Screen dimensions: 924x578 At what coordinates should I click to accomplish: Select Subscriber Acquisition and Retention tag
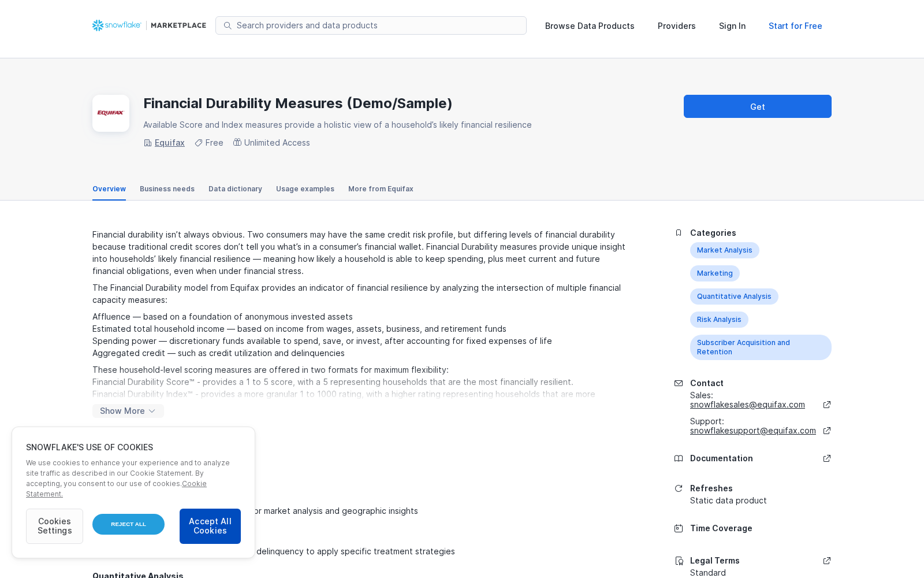click(x=761, y=347)
